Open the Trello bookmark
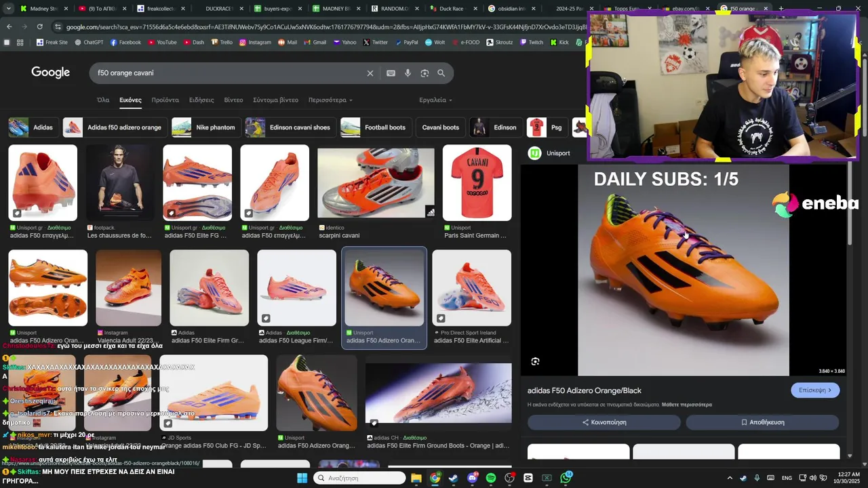The width and height of the screenshot is (868, 488). pyautogui.click(x=221, y=42)
